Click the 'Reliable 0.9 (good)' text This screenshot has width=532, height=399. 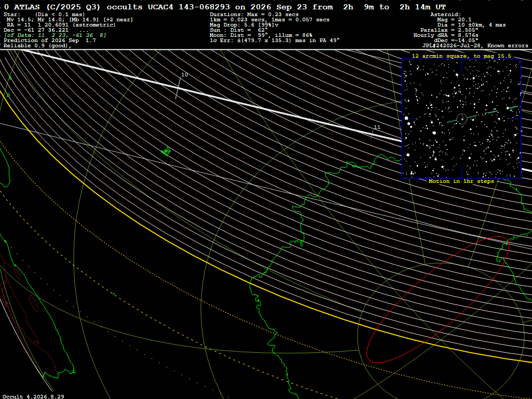(x=37, y=46)
